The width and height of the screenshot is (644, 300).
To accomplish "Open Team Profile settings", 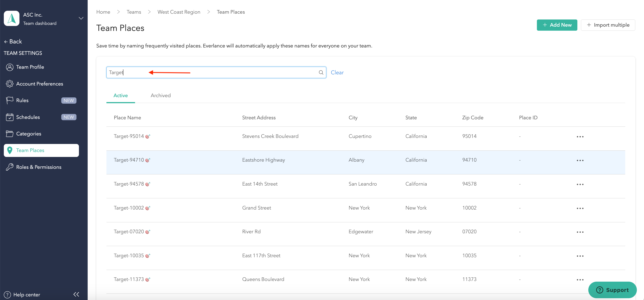I will pos(30,67).
